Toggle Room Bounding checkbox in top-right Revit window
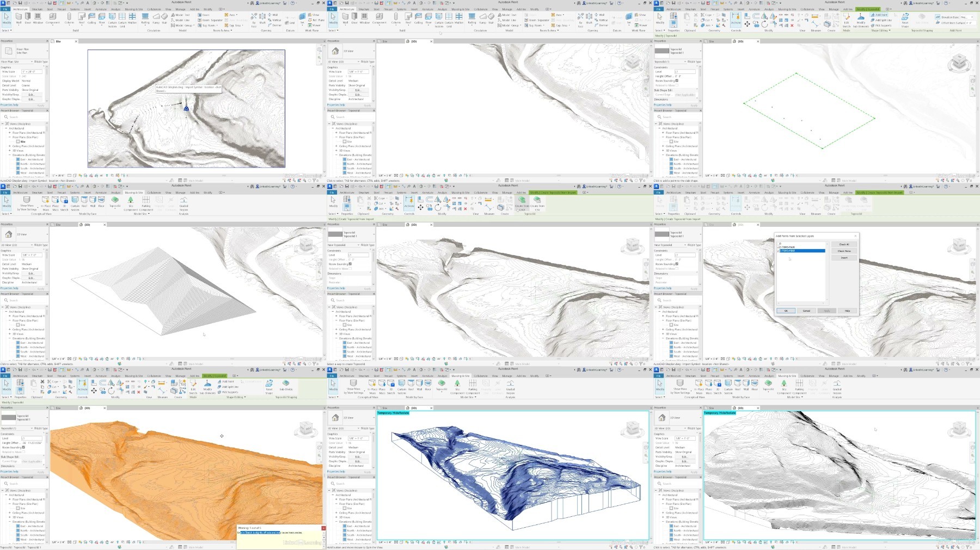Image resolution: width=980 pixels, height=550 pixels. click(677, 81)
